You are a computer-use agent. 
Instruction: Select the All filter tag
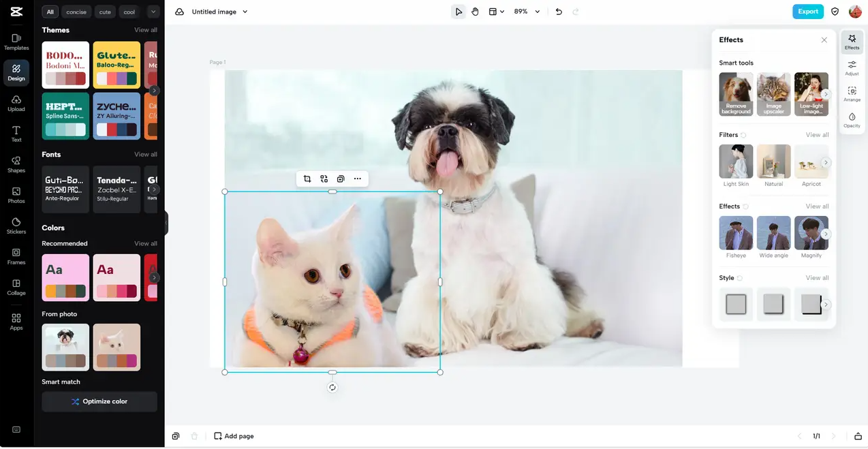tap(50, 12)
